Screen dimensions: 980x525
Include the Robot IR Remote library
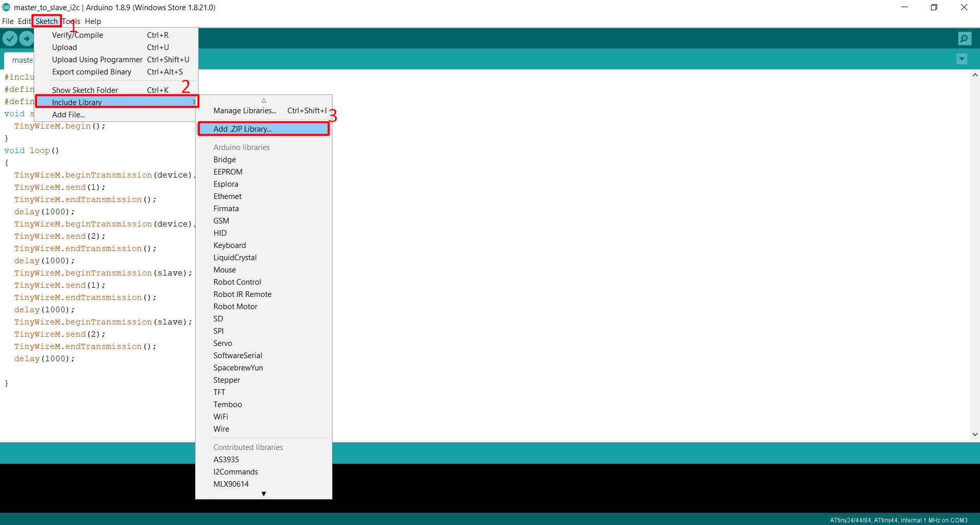(x=264, y=294)
